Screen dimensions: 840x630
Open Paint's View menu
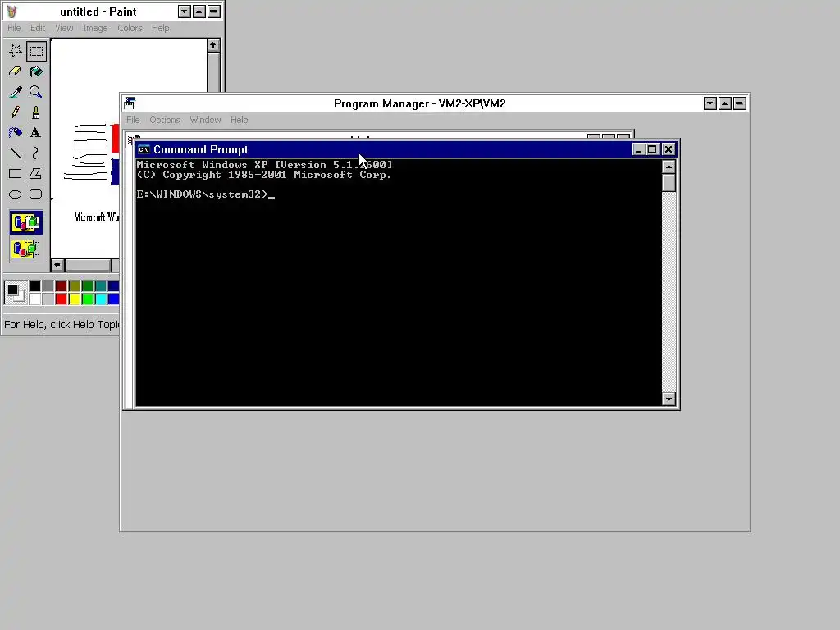point(64,28)
